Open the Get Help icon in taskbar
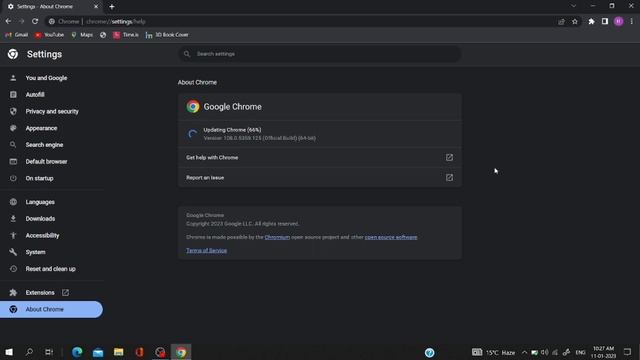The width and height of the screenshot is (640, 360). coord(429,353)
